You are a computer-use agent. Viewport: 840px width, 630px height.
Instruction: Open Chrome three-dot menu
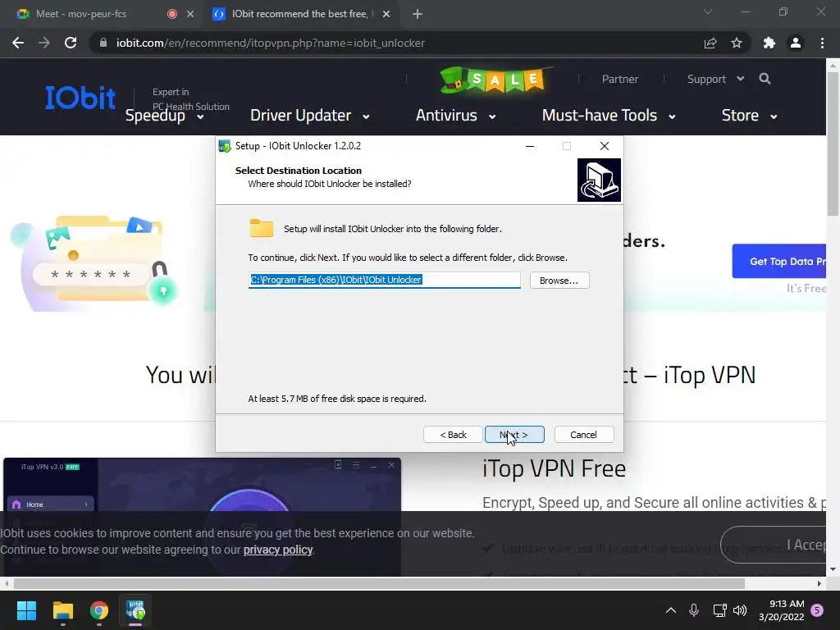[822, 43]
